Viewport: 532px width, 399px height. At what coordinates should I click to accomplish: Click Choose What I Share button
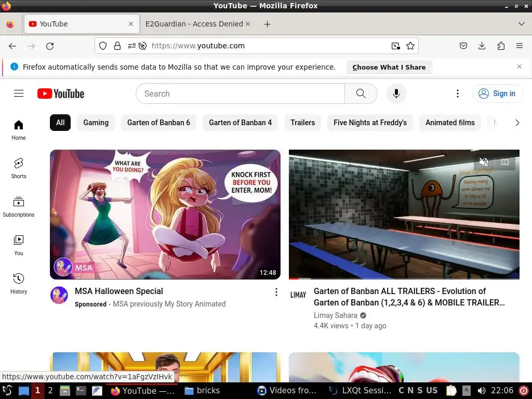pos(389,67)
